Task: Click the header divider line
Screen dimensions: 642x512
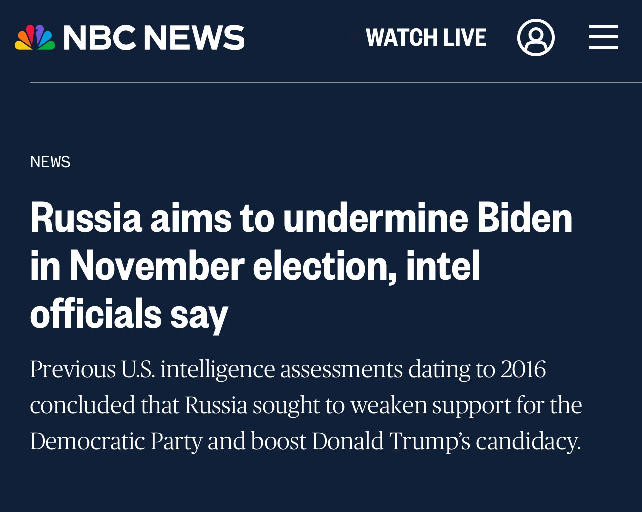Action: coord(335,82)
